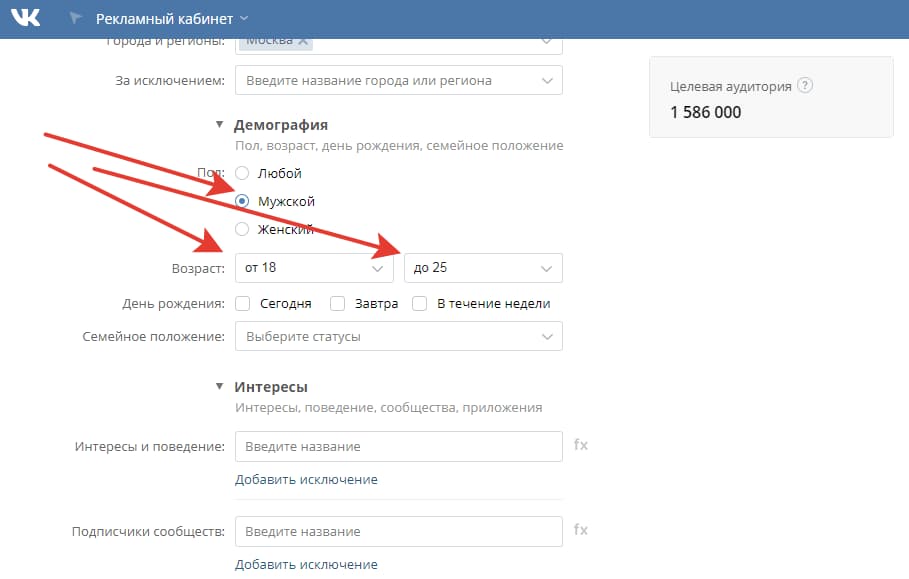
Task: Enable В течение недели checkbox
Action: 419,303
